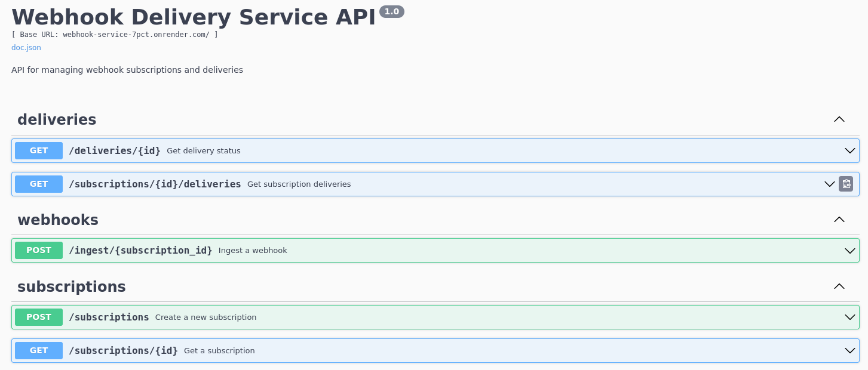Collapse the subscriptions section with its chevron
Screen dimensions: 868x370
pyautogui.click(x=838, y=286)
